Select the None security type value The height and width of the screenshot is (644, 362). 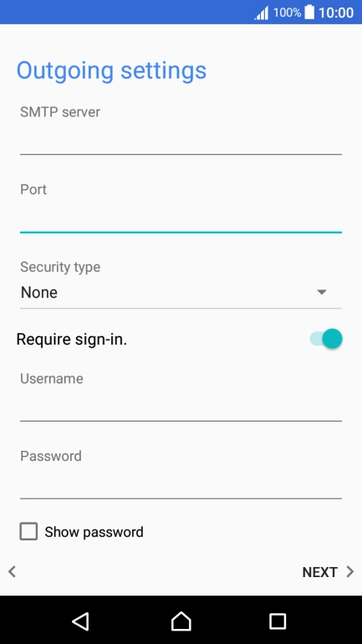tap(39, 293)
